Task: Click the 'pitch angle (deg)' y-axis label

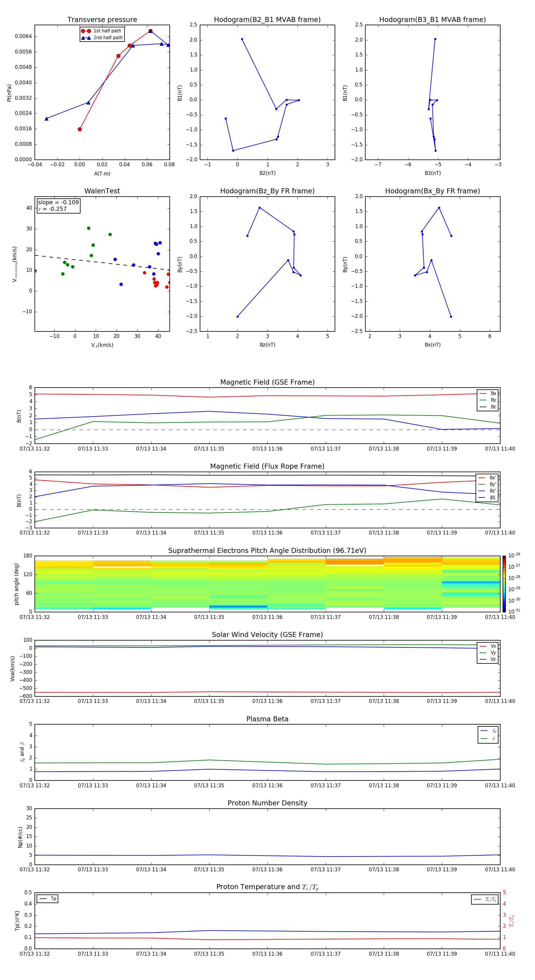Action: point(16,584)
